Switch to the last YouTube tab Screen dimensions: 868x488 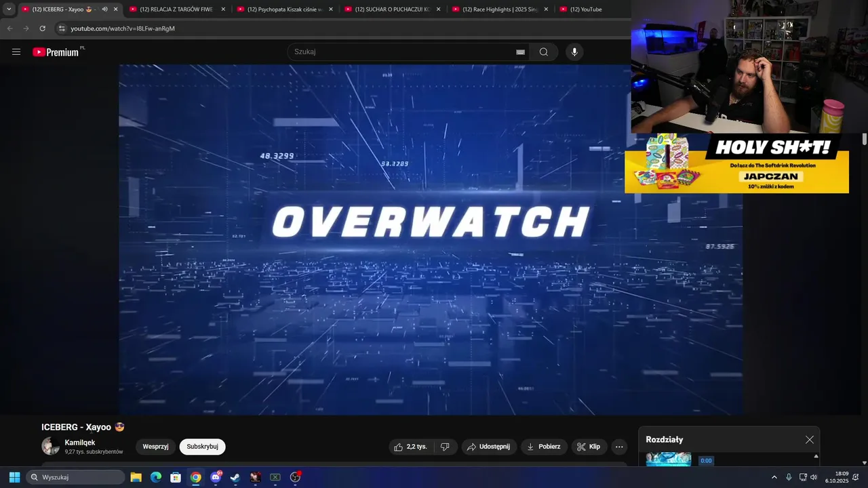[591, 9]
